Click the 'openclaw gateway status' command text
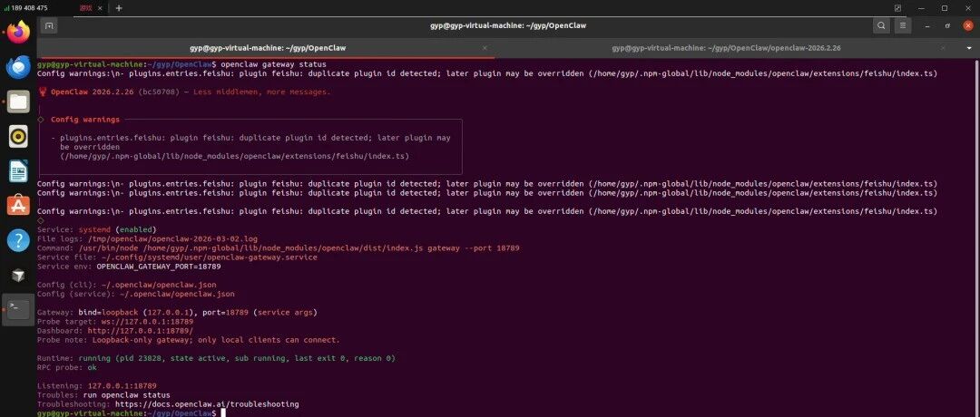Viewport: 980px width, 417px height. point(273,64)
